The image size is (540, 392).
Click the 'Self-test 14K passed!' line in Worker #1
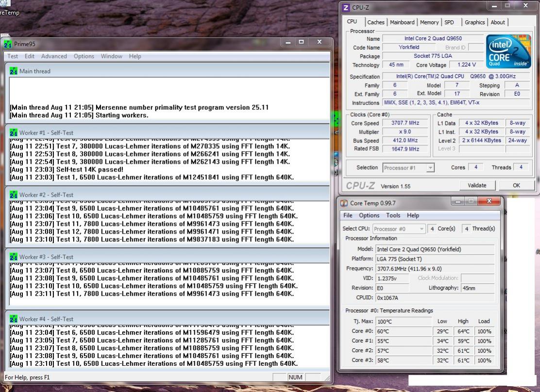point(67,170)
